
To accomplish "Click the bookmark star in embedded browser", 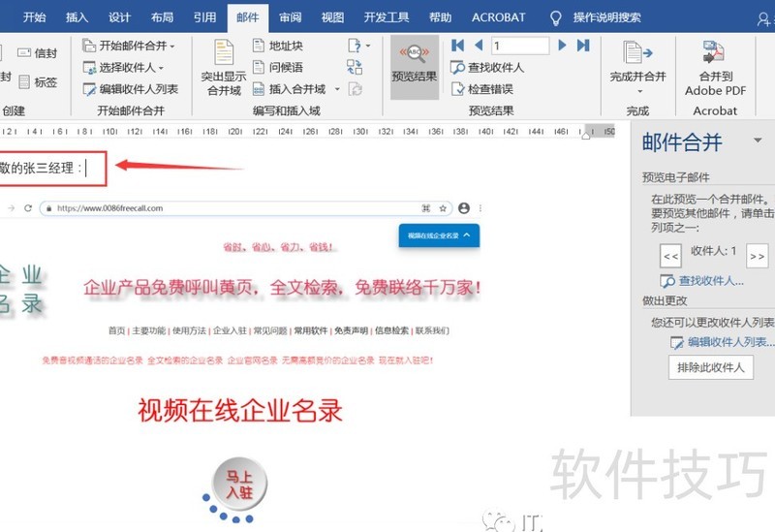I will [x=443, y=208].
